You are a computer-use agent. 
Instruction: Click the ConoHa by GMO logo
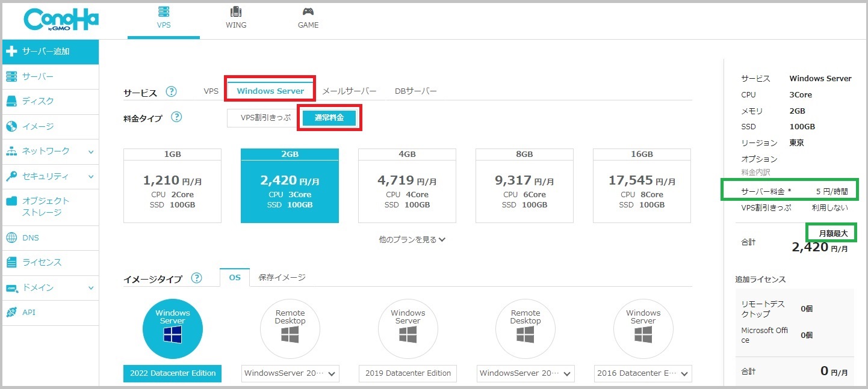point(61,20)
